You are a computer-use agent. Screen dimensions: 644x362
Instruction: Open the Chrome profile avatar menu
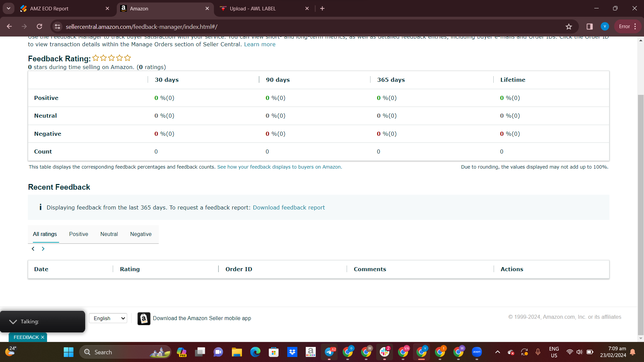605,26
